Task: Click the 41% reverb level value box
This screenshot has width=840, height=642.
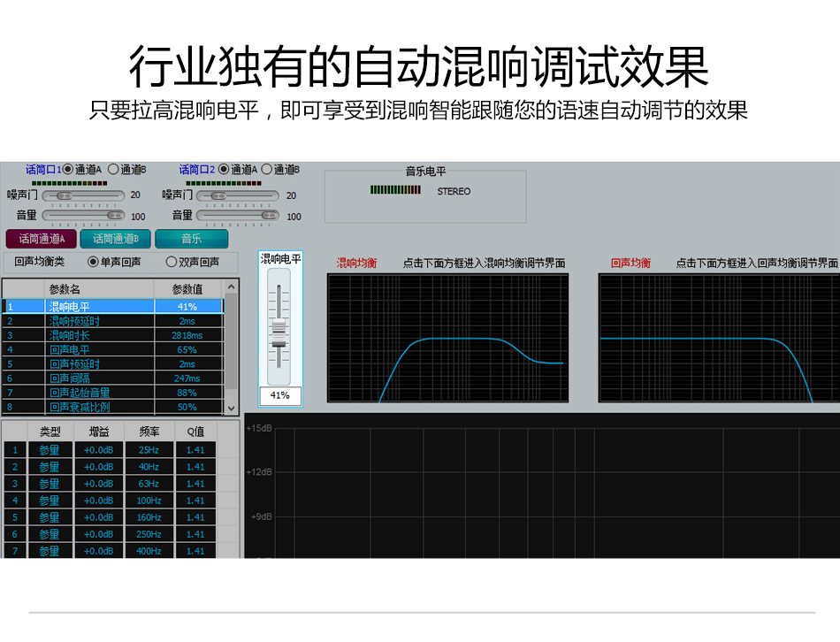Action: (279, 395)
